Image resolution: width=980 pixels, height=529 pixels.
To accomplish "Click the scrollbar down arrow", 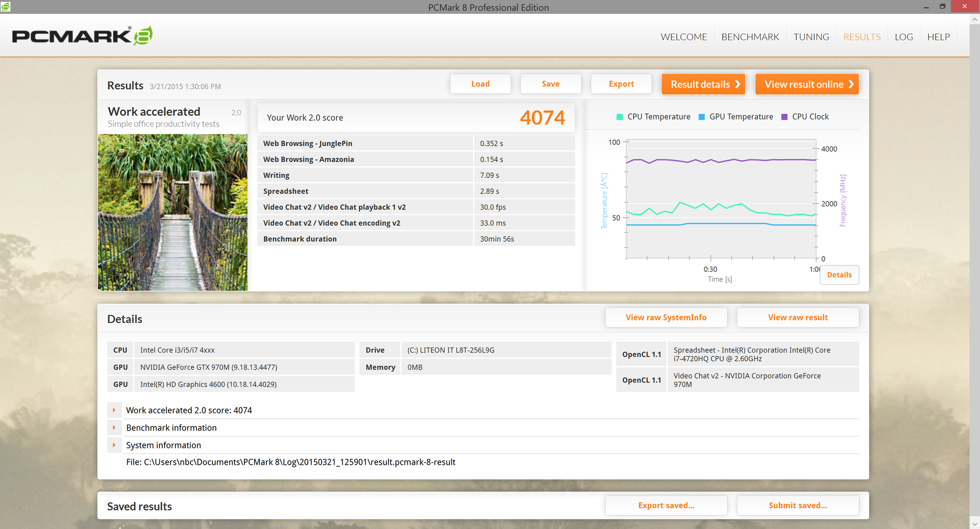I will point(974,524).
